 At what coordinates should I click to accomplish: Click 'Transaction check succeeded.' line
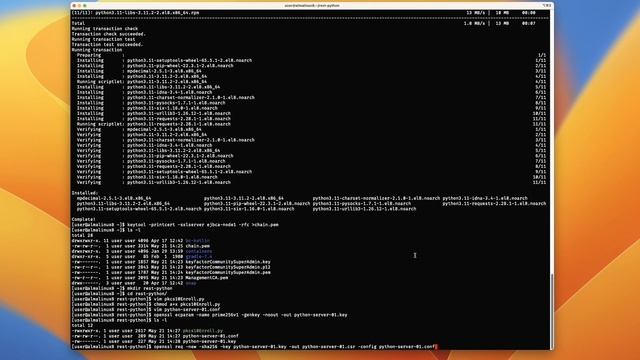[109, 34]
